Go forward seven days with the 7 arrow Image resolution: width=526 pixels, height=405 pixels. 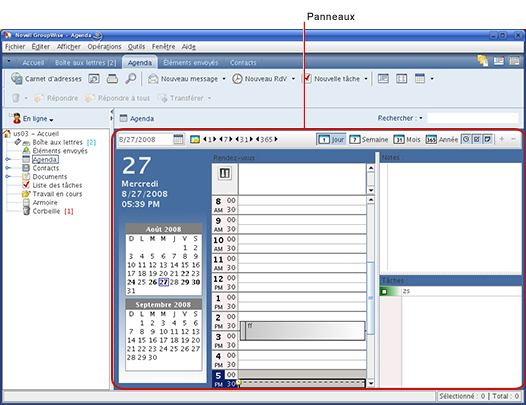(x=231, y=139)
